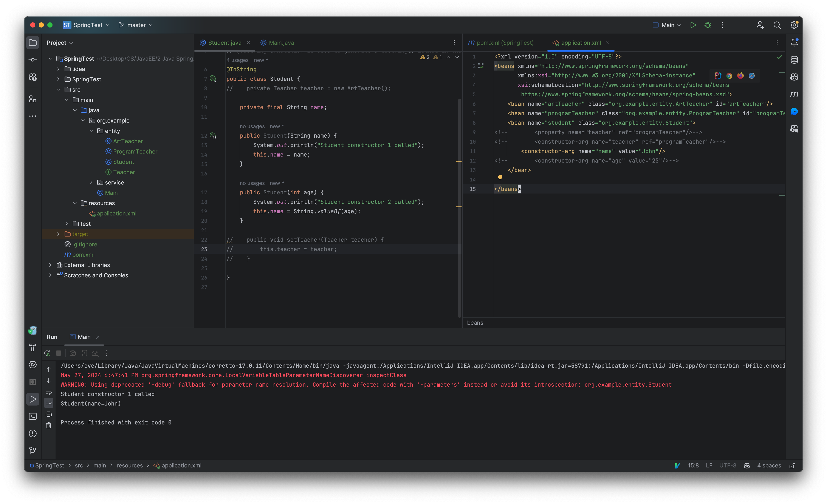Open the Database tool window
Image resolution: width=827 pixels, height=504 pixels.
[x=794, y=59]
